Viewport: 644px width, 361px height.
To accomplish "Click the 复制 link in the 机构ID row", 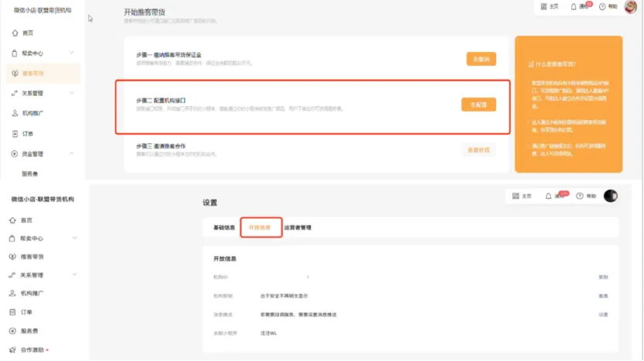I will [x=603, y=277].
